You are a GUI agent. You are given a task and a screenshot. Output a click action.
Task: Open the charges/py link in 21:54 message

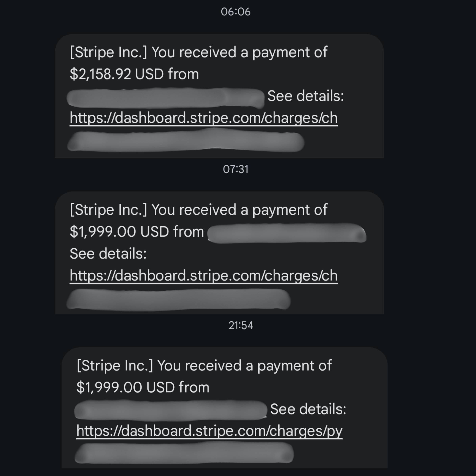209,431
